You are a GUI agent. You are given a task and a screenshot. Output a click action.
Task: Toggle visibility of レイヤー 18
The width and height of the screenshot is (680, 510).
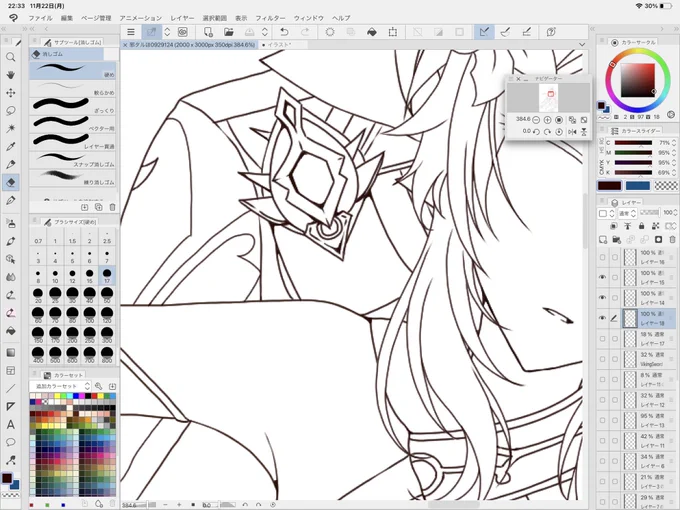602,318
